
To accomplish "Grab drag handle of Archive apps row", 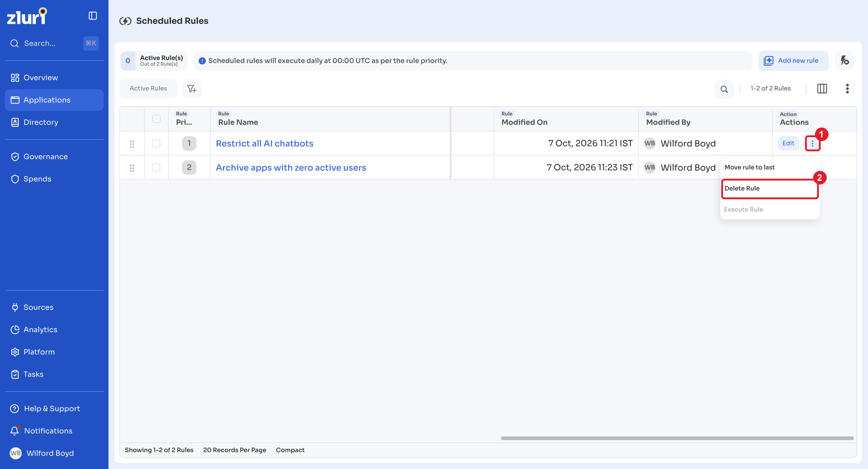I will 132,168.
